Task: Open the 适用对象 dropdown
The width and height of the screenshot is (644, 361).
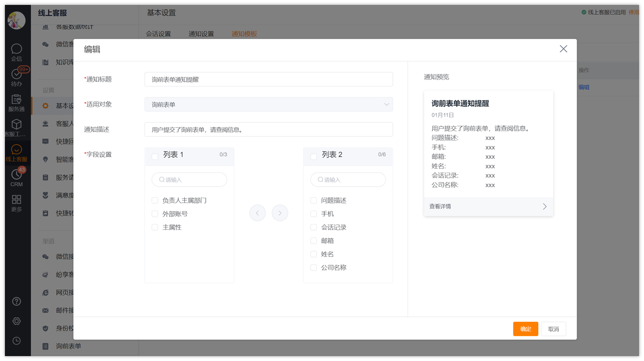Action: pyautogui.click(x=269, y=104)
